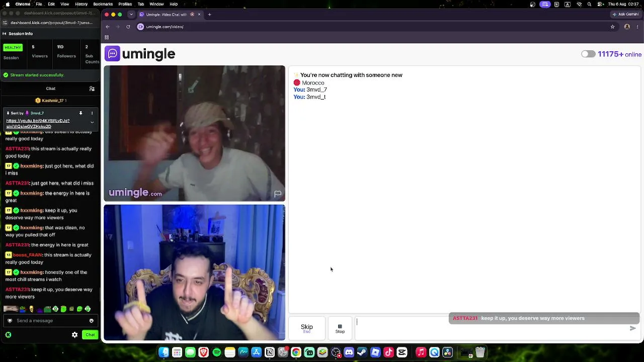Screen dimensions: 644x362
Task: Bookmark this page with the star icon
Action: coord(612,27)
